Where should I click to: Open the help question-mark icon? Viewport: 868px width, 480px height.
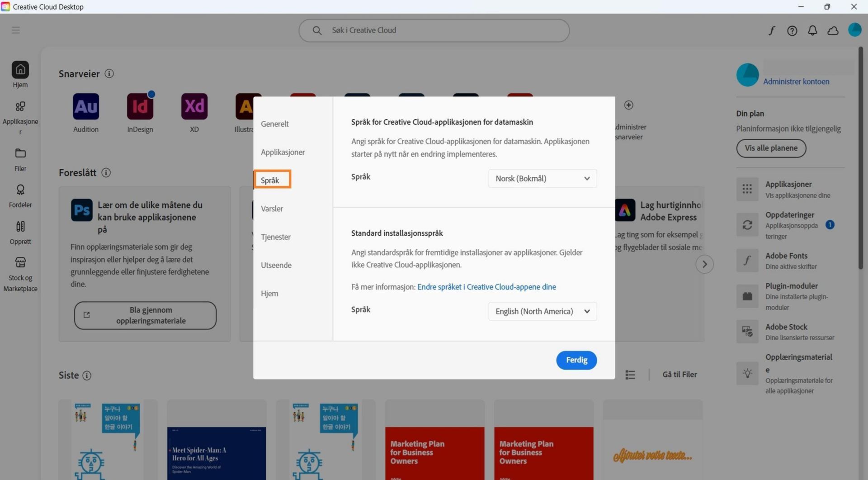click(792, 30)
